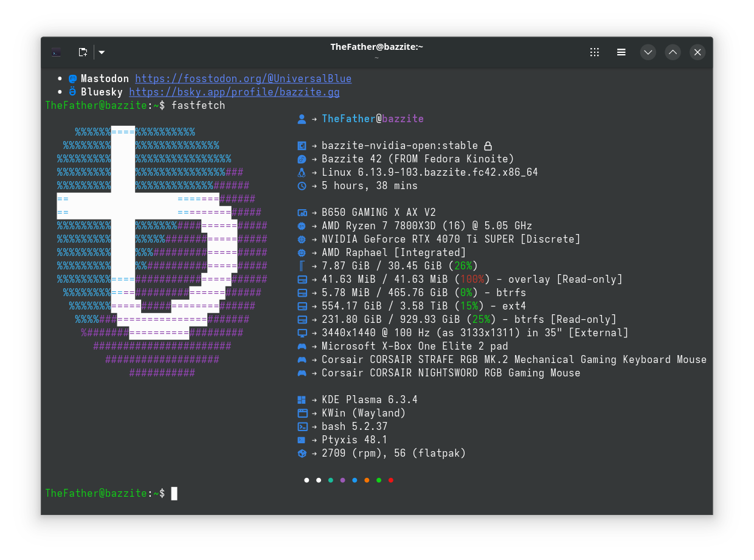Click the container icon in the header bar corner

[x=55, y=52]
